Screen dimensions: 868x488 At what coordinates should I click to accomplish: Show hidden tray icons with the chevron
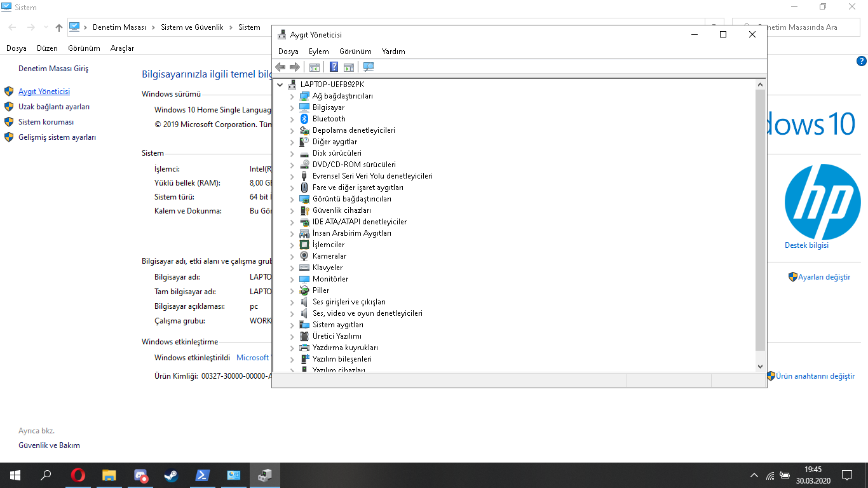[x=754, y=475]
